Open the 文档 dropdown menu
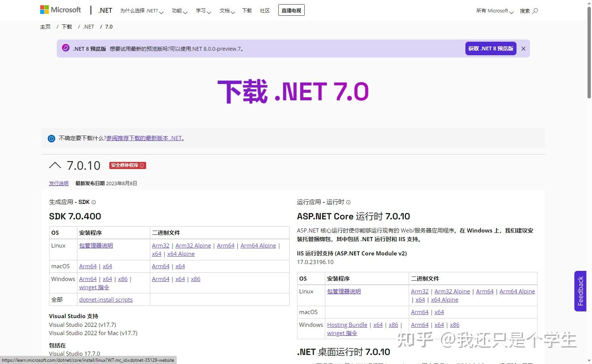The width and height of the screenshot is (592, 364). tap(227, 11)
